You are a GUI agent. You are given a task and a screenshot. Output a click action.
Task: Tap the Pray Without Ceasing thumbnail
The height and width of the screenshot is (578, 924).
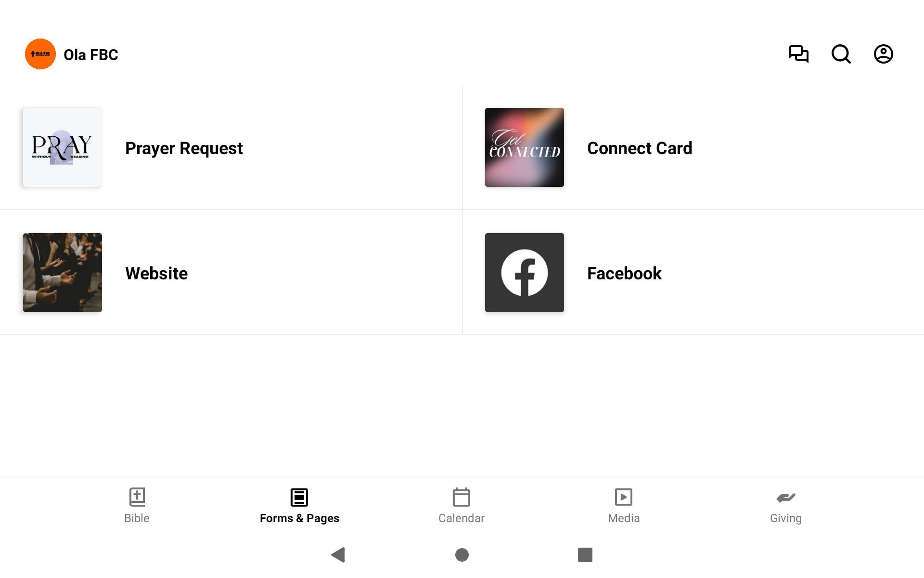click(x=63, y=147)
